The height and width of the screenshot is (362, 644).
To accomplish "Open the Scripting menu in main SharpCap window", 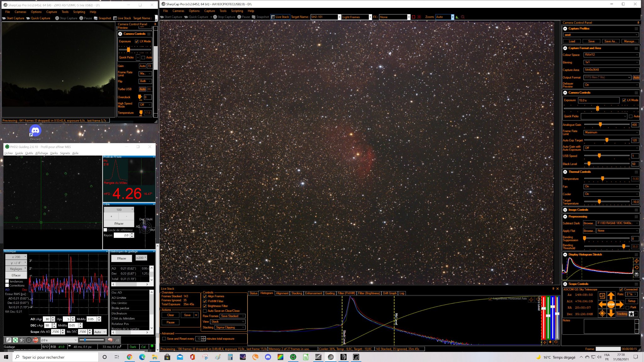I will click(237, 11).
